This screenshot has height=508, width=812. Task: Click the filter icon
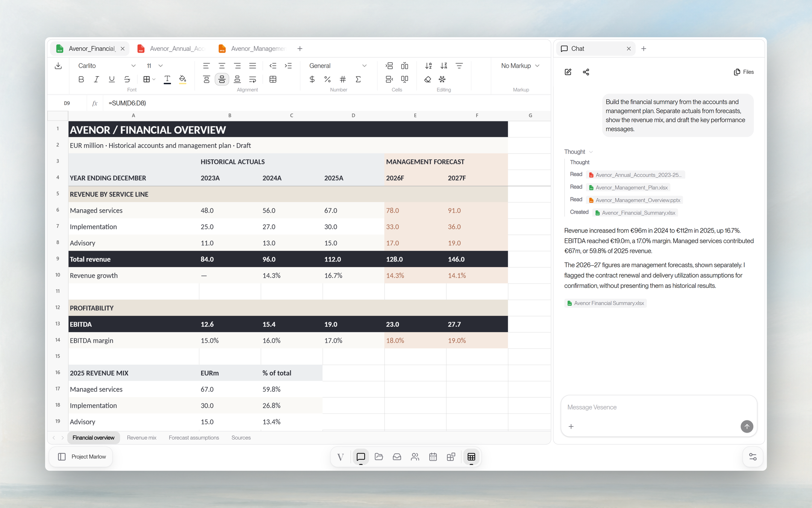[459, 66]
